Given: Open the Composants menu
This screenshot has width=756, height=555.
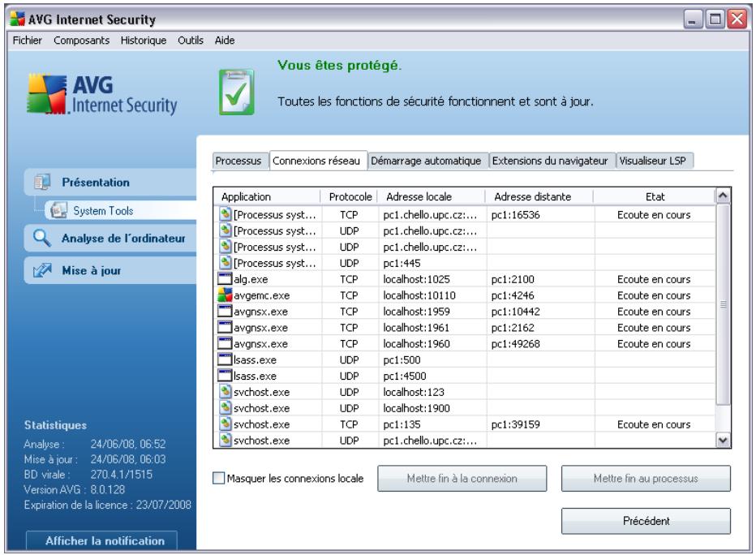Looking at the screenshot, I should point(81,41).
